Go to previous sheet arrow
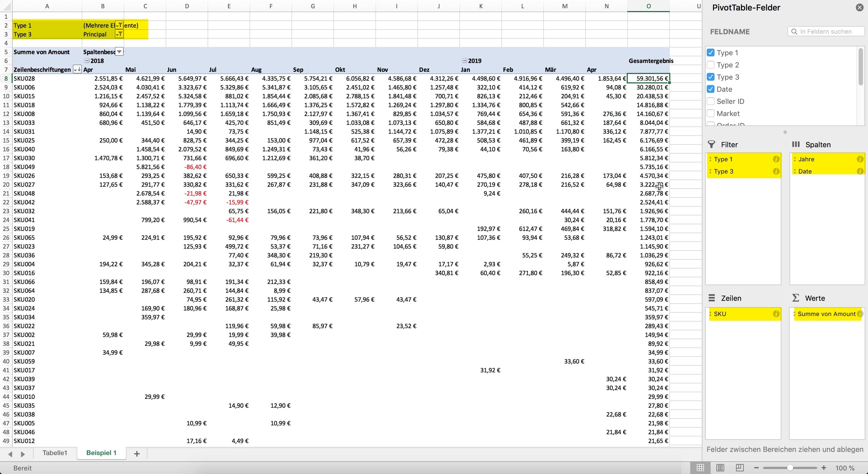This screenshot has width=868, height=474. pyautogui.click(x=10, y=454)
